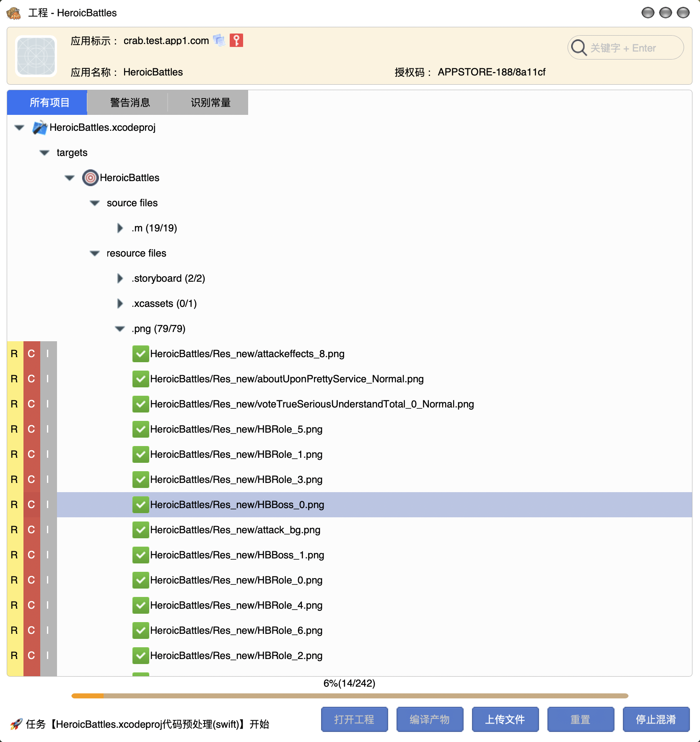Click the HeroicBattles.xcodeproj project icon
This screenshot has width=700, height=742.
point(40,127)
